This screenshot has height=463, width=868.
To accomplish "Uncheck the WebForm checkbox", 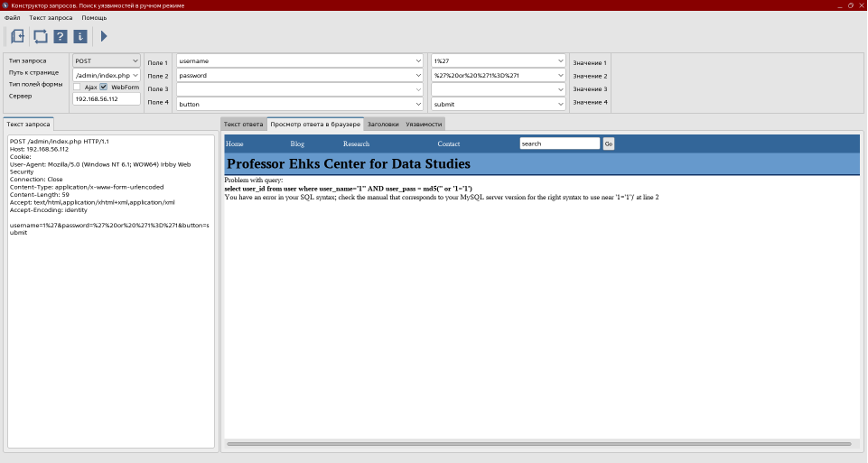I will [x=104, y=87].
